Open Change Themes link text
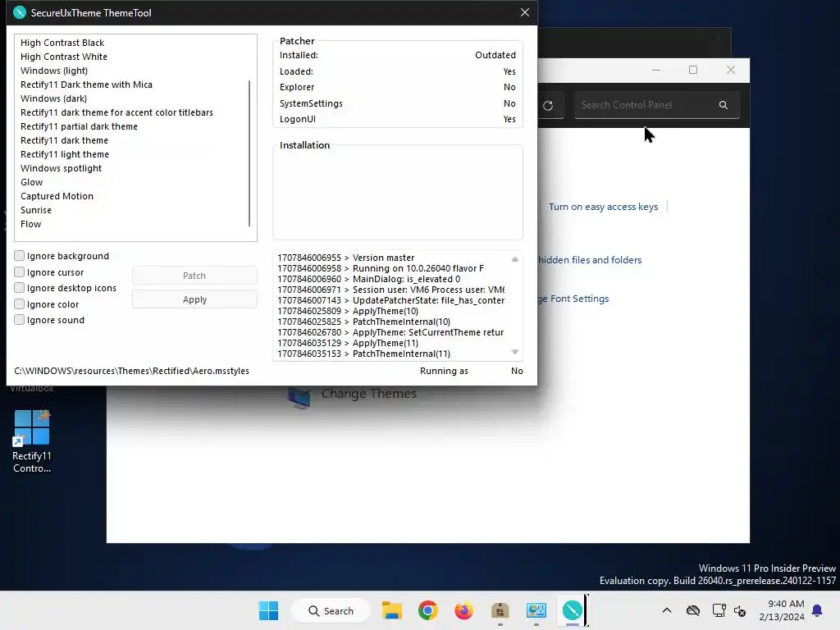Screen dimensions: 840x630 tap(368, 393)
